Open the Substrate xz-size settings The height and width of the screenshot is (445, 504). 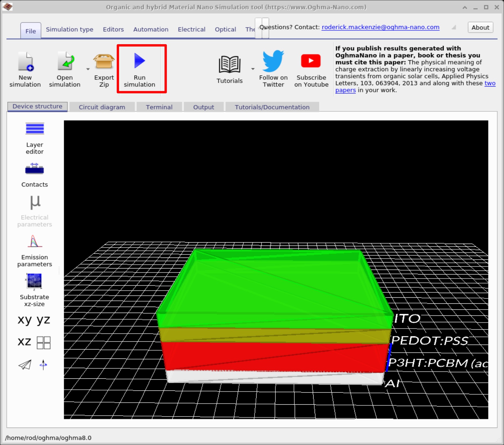[x=34, y=282]
